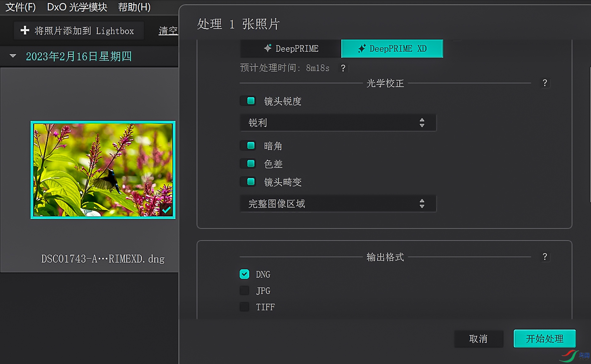Viewport: 591px width, 364px height.
Task: Collapse the 2023年2月16日星期四 date group
Action: coord(13,56)
